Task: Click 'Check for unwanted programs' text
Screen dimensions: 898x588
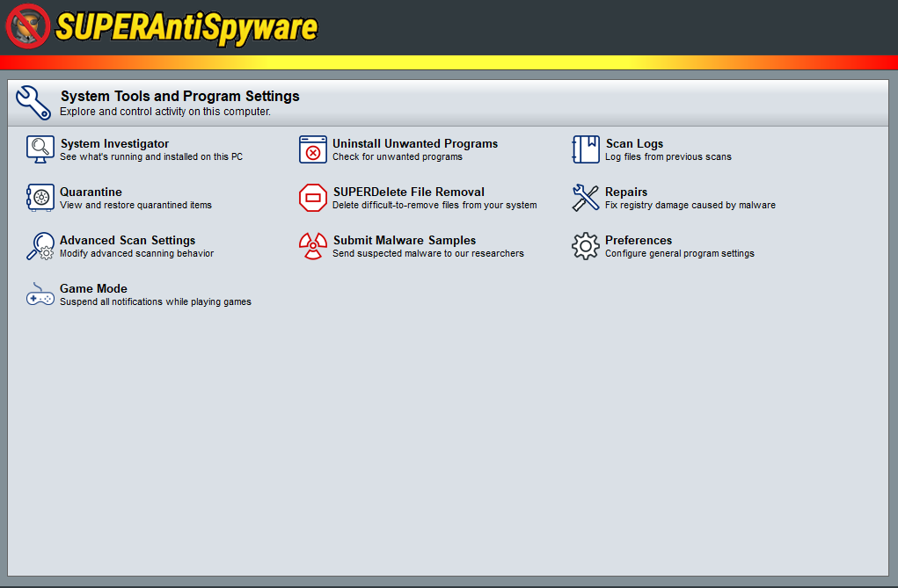Action: (x=398, y=156)
